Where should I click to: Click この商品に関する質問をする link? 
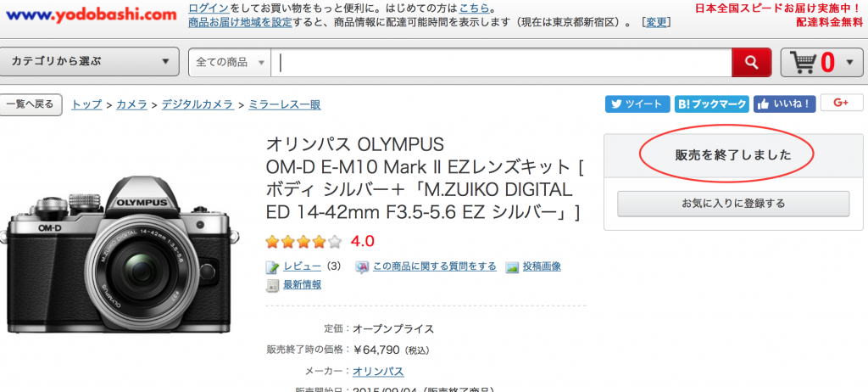(435, 266)
